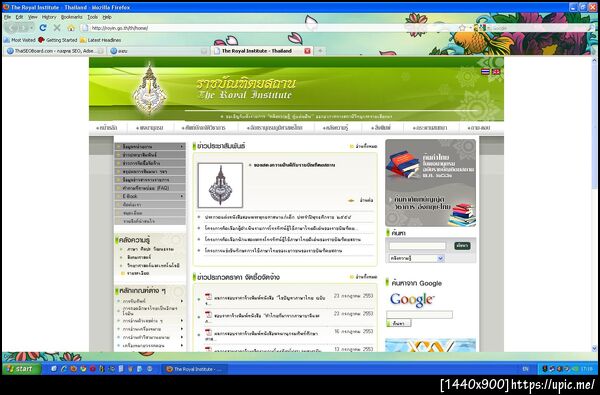The height and width of the screenshot is (395, 600).
Task: Open the emblem thumbnail in public relations news
Action: (220, 185)
